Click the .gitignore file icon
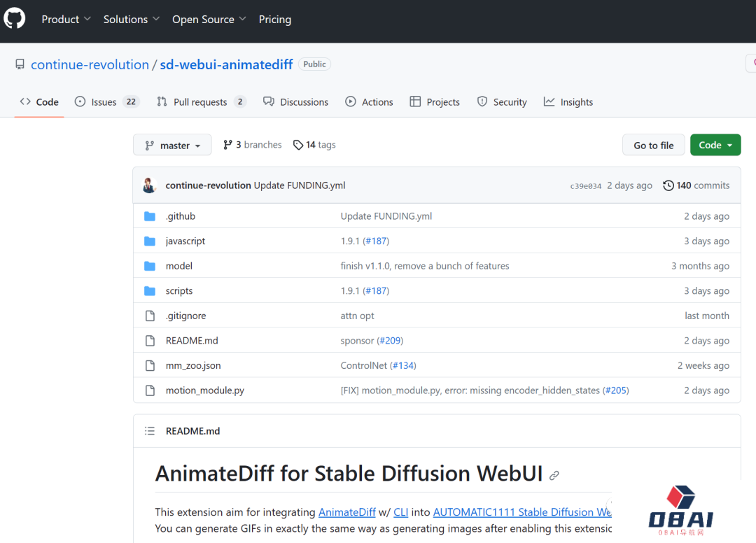756x543 pixels. click(x=150, y=316)
